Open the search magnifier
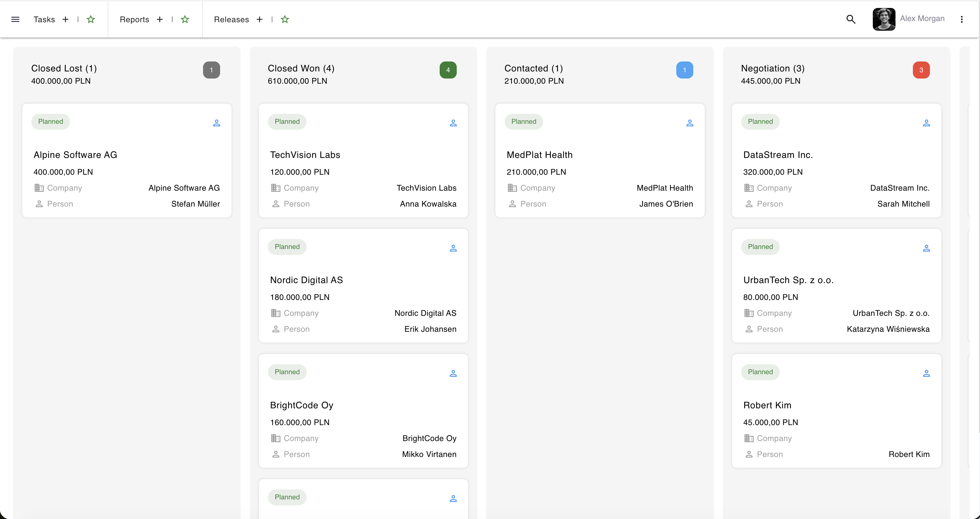 point(851,19)
